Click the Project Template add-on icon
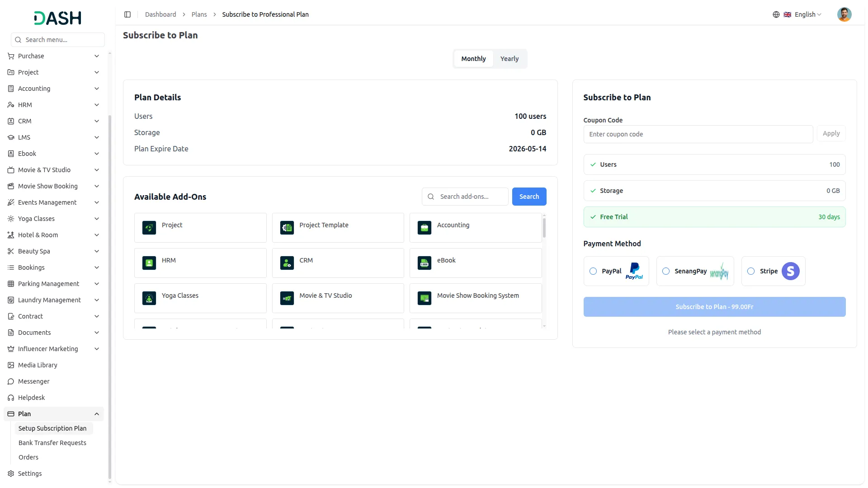Viewport: 868px width, 488px height. (287, 228)
